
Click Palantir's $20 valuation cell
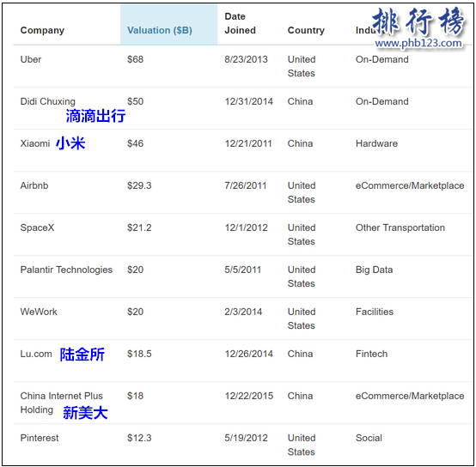pyautogui.click(x=135, y=270)
